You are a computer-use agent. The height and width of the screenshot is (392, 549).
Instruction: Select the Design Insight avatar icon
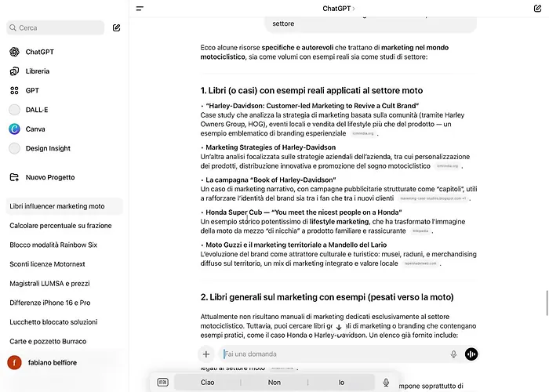click(x=14, y=148)
